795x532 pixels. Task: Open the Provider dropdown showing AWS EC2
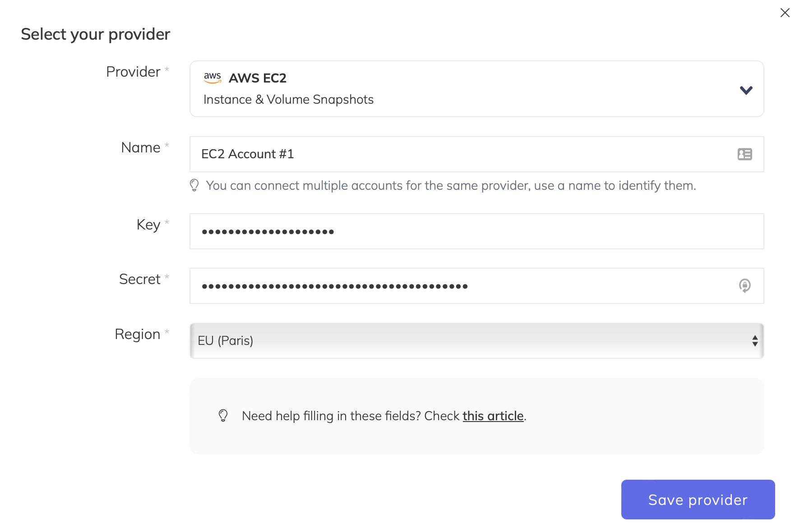(x=477, y=89)
